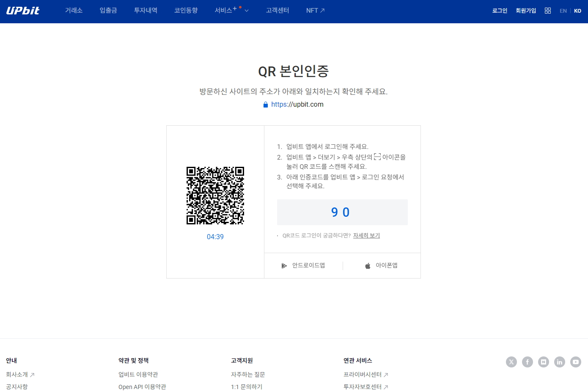Open 1:1 문의하기 footer link
Image resolution: width=588 pixels, height=392 pixels.
(247, 387)
